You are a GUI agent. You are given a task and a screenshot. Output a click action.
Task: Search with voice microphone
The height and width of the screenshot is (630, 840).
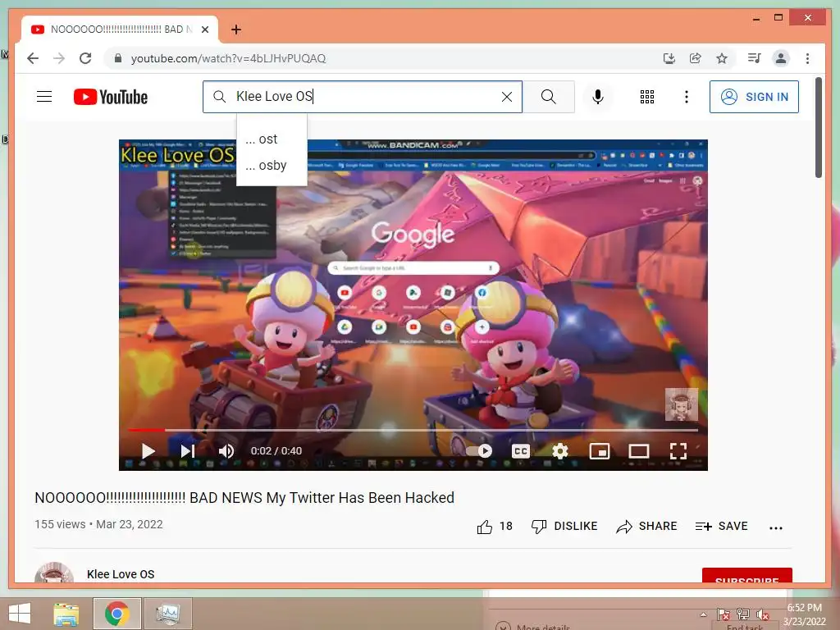click(x=598, y=97)
